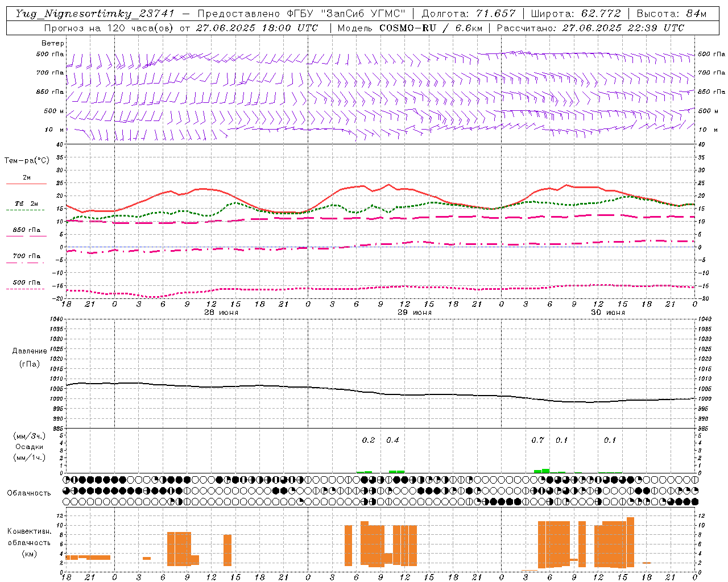The height and width of the screenshot is (582, 728).
Task: Click the (мм/1ч.) precipitation unit label
Action: tap(30, 458)
